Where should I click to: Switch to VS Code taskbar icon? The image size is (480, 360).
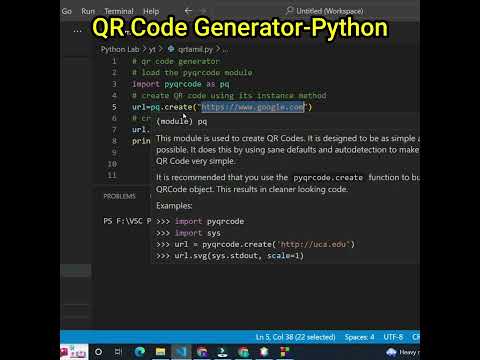pos(181,352)
